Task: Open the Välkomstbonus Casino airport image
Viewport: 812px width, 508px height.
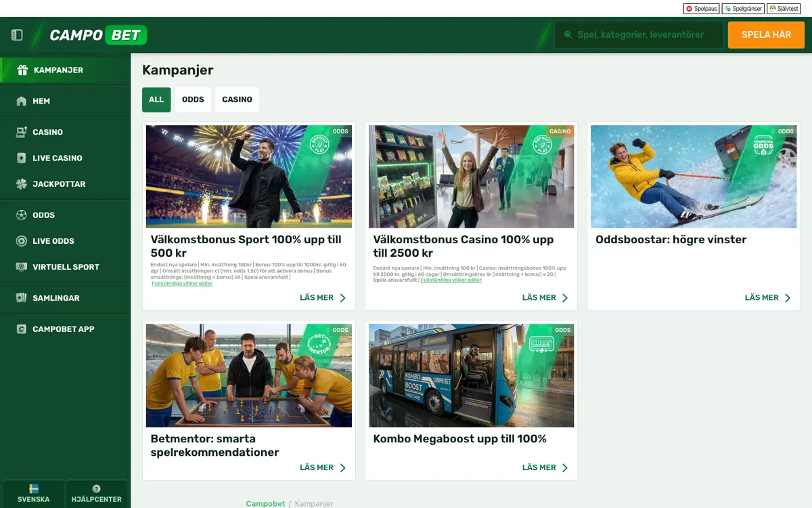Action: (471, 176)
